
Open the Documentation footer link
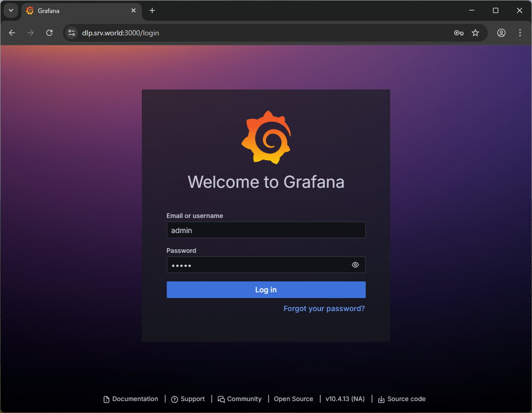[135, 399]
